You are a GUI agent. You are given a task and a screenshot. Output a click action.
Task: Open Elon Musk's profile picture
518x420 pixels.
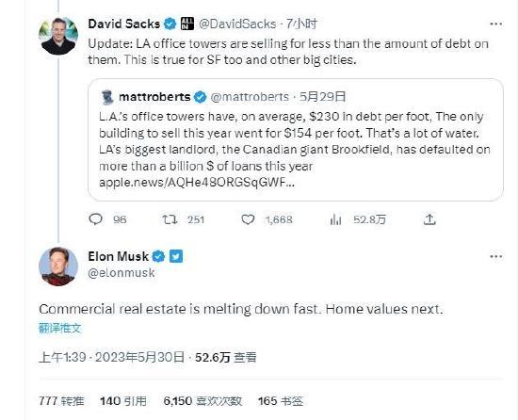tap(58, 267)
